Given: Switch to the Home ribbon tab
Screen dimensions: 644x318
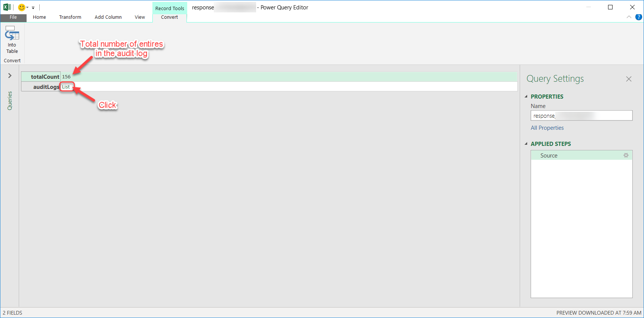Looking at the screenshot, I should 39,17.
